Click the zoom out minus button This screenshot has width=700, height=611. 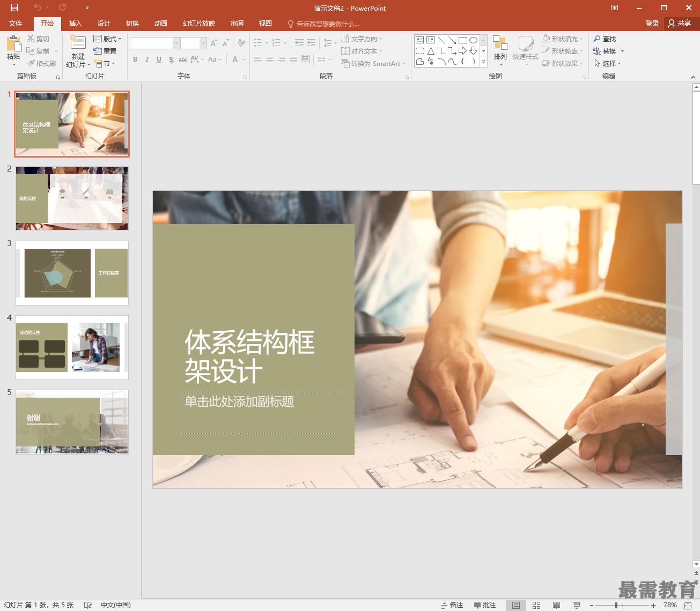(591, 605)
